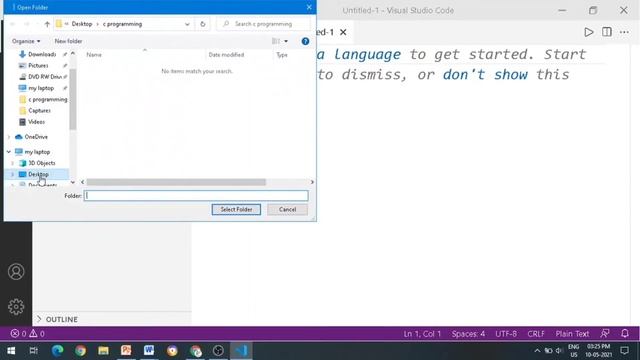Run file with VS Code play icon
640x360 pixels.
tap(588, 32)
